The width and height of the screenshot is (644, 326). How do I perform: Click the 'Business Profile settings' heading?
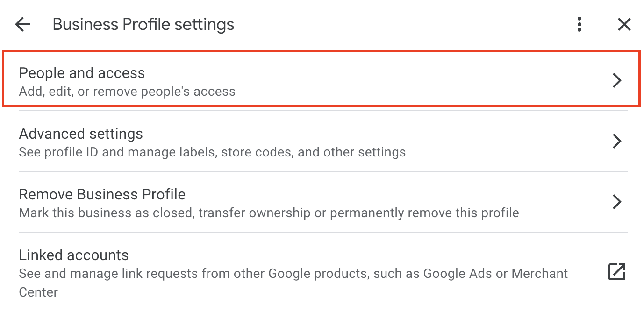(x=143, y=24)
